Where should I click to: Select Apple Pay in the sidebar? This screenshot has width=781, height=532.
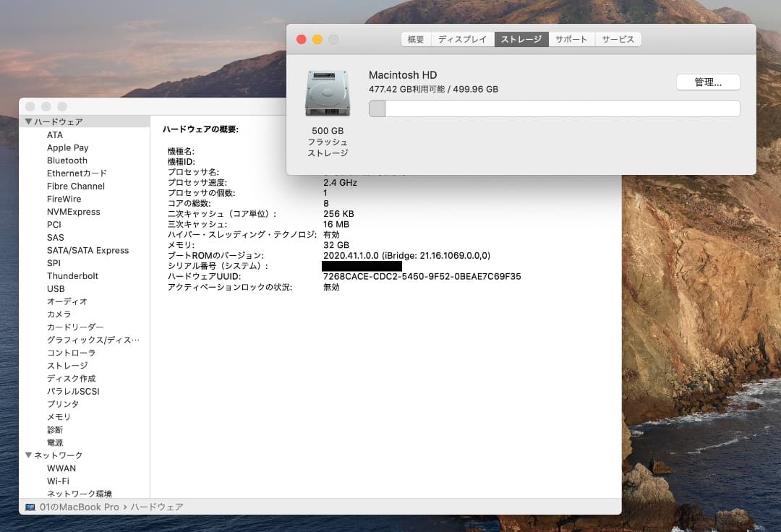coord(67,147)
